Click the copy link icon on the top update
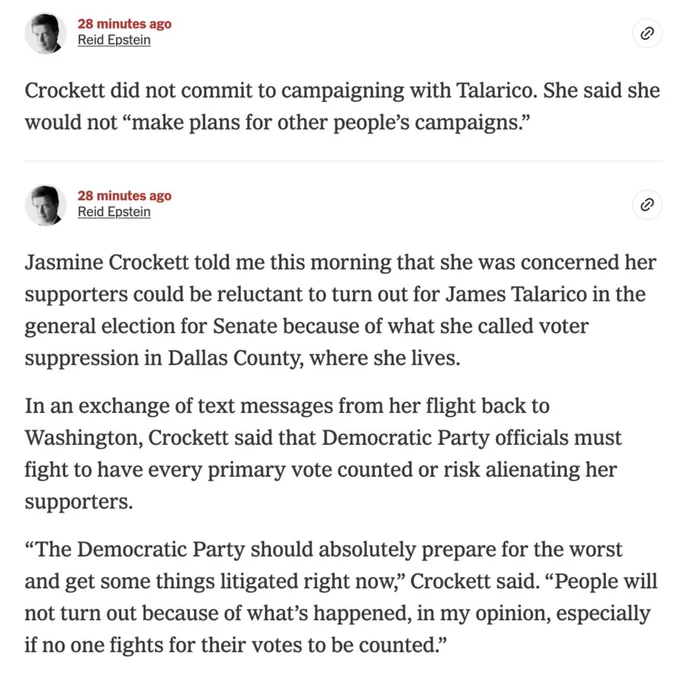The width and height of the screenshot is (680, 675). [647, 34]
